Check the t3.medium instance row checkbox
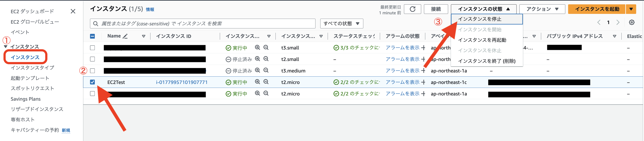This screenshot has height=141, width=644. click(x=92, y=71)
